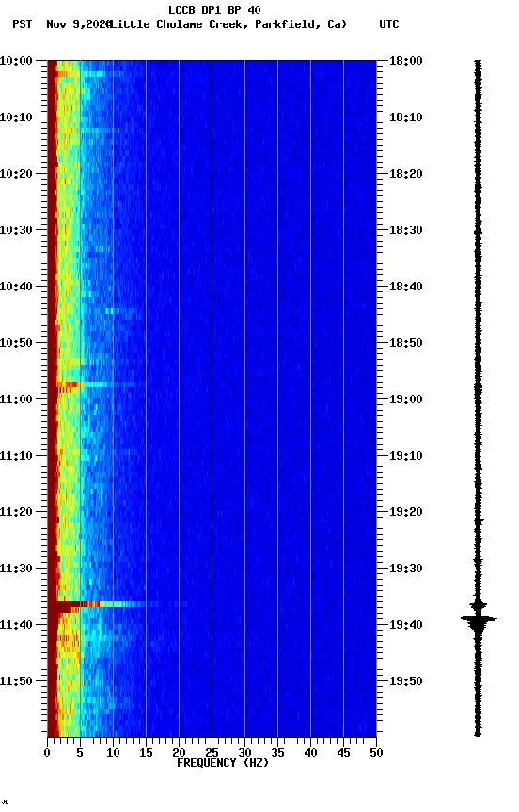This screenshot has width=519, height=812.
Task: Click the '5' frequency axis label
Action: point(80,753)
